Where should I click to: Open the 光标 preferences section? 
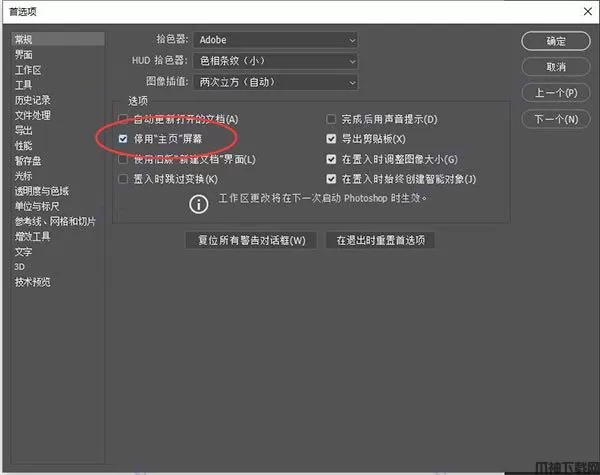point(24,176)
